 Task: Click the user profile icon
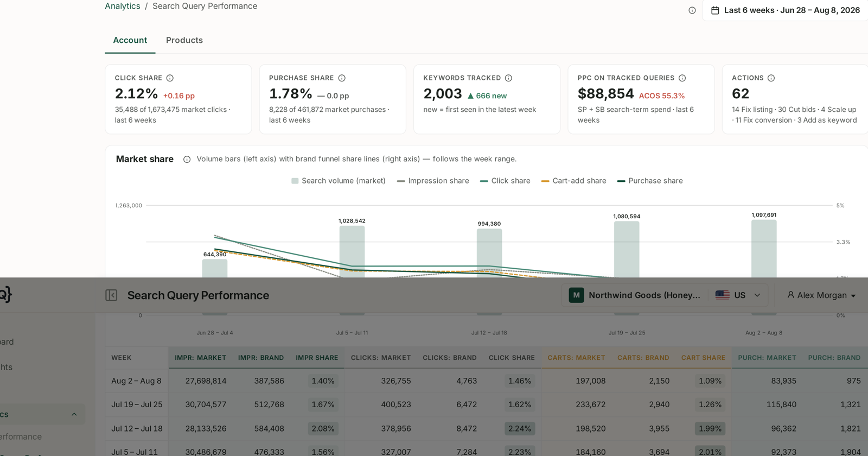pos(790,295)
